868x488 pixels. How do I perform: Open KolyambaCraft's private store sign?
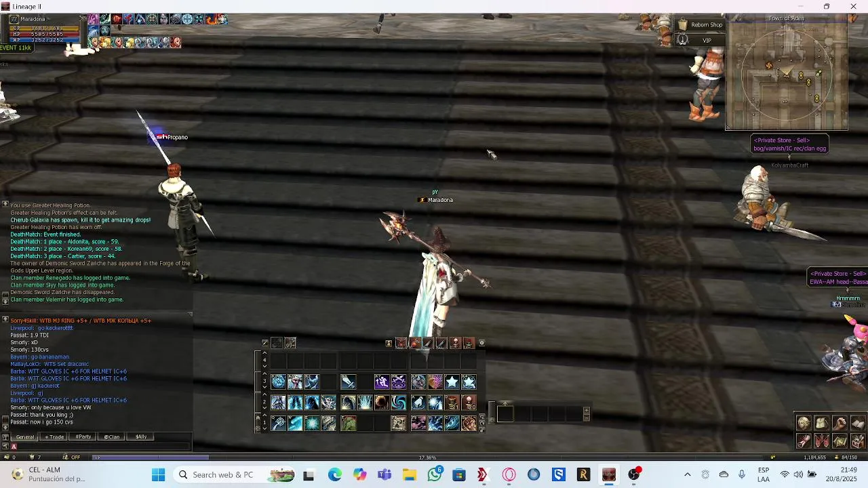[789, 144]
